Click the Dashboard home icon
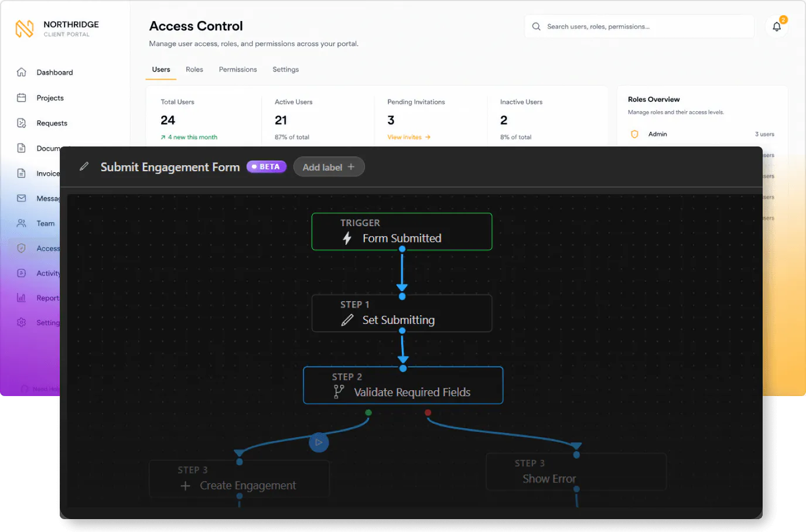This screenshot has width=806, height=532. tap(22, 72)
